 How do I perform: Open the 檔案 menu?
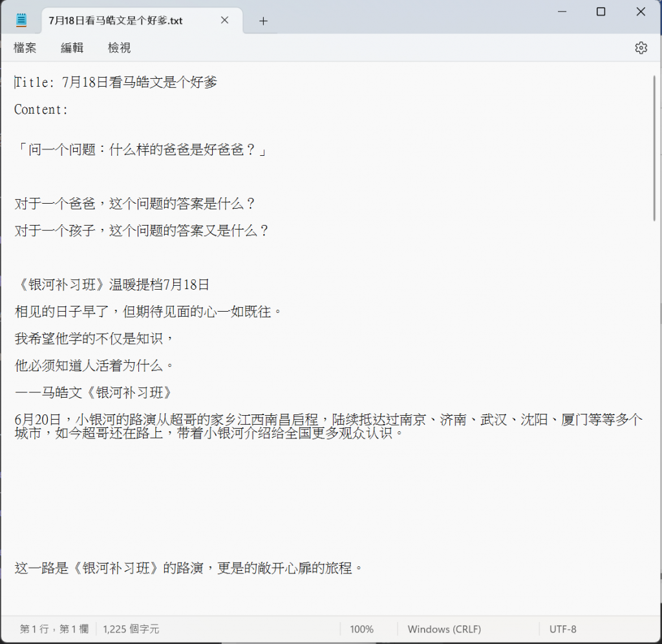(x=25, y=48)
